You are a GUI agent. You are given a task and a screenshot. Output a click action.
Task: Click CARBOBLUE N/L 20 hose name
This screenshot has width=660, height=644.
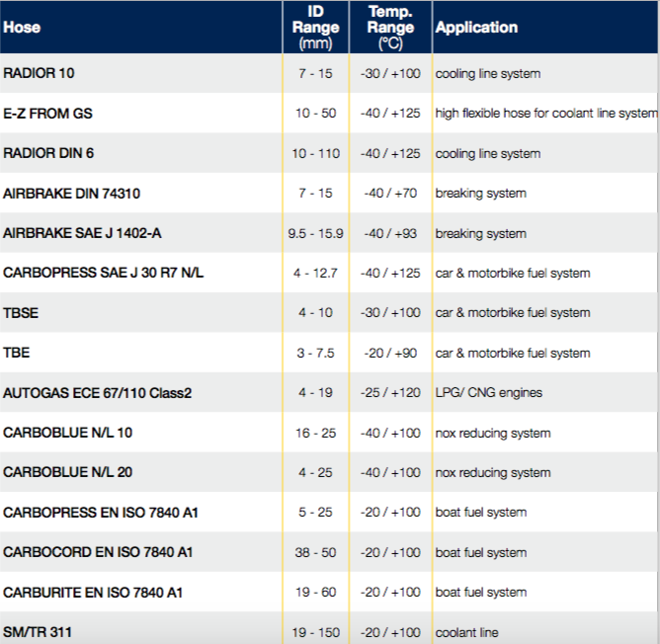coord(67,472)
